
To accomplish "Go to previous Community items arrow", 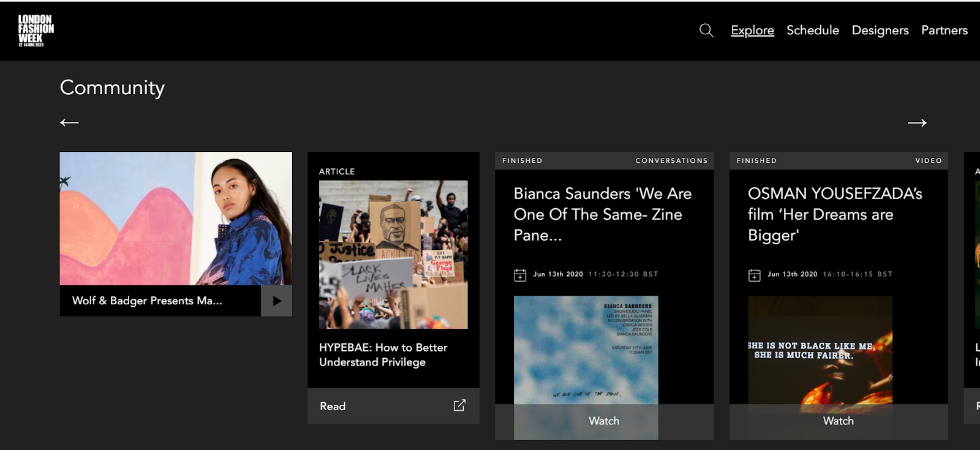I will (x=69, y=122).
